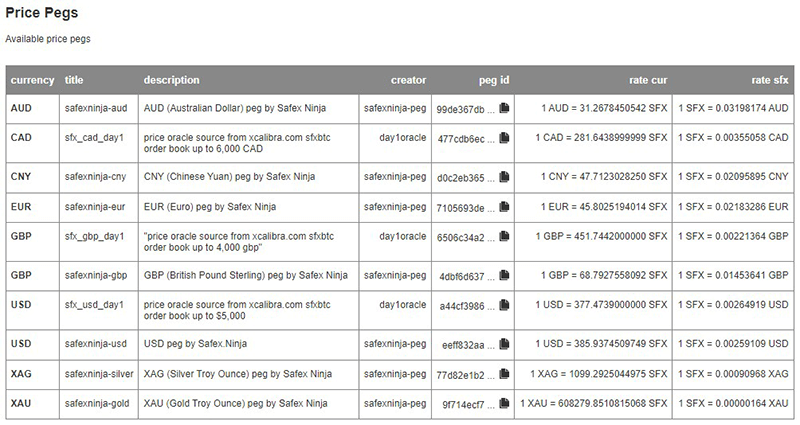The image size is (800, 425).
Task: Copy peg id d0c2eb365 for CNY
Action: [504, 177]
